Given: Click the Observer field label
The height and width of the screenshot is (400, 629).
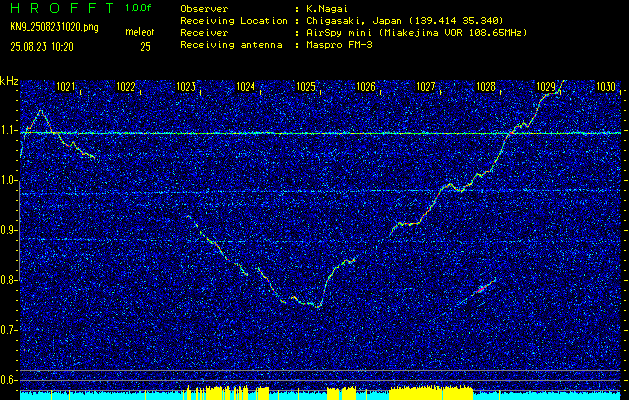Looking at the screenshot, I should (204, 8).
